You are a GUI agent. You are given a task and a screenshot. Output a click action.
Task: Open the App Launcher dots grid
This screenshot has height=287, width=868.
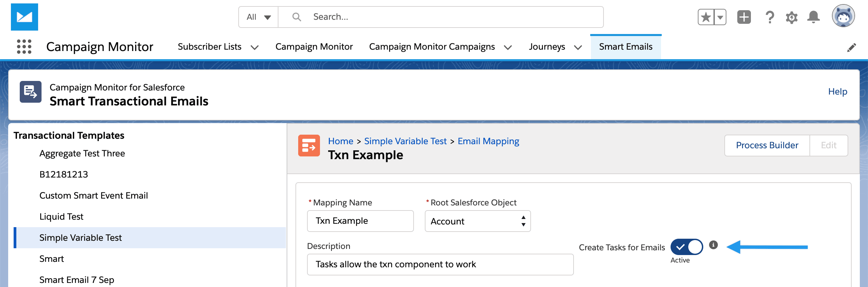pyautogui.click(x=24, y=47)
